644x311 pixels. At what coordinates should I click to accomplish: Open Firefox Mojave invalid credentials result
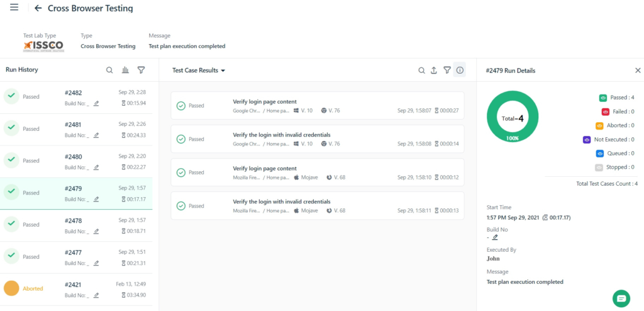318,206
